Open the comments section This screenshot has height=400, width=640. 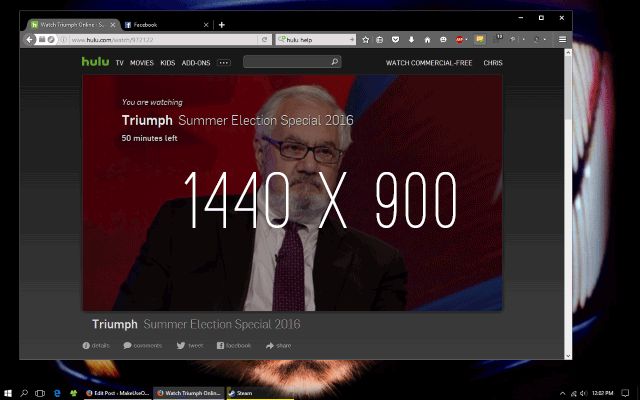tap(142, 346)
